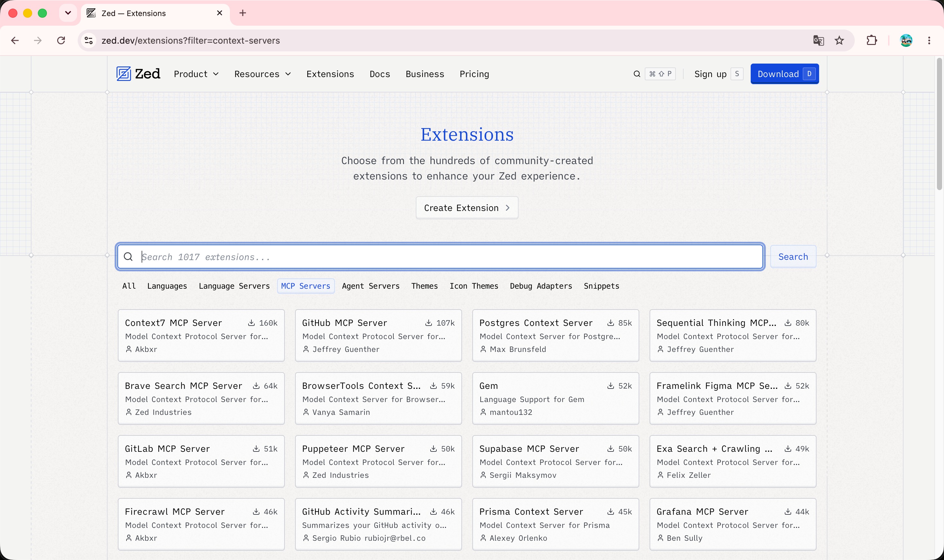Click the search magnifier icon in the top nav

(637, 74)
